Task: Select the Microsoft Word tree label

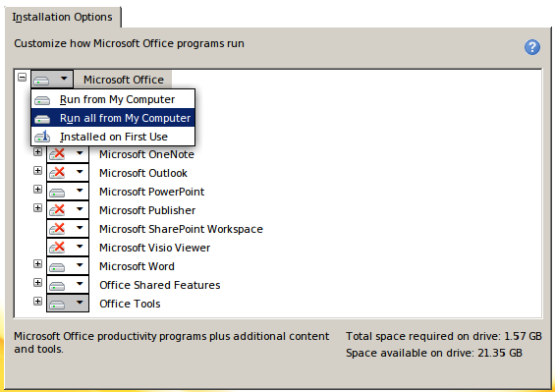Action: 137,266
